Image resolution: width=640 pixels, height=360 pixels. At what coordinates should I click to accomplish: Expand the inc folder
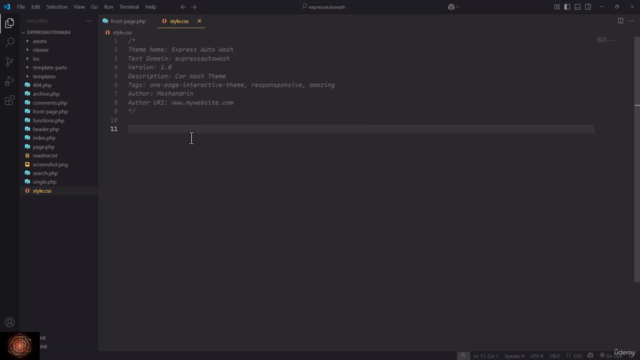coord(36,59)
